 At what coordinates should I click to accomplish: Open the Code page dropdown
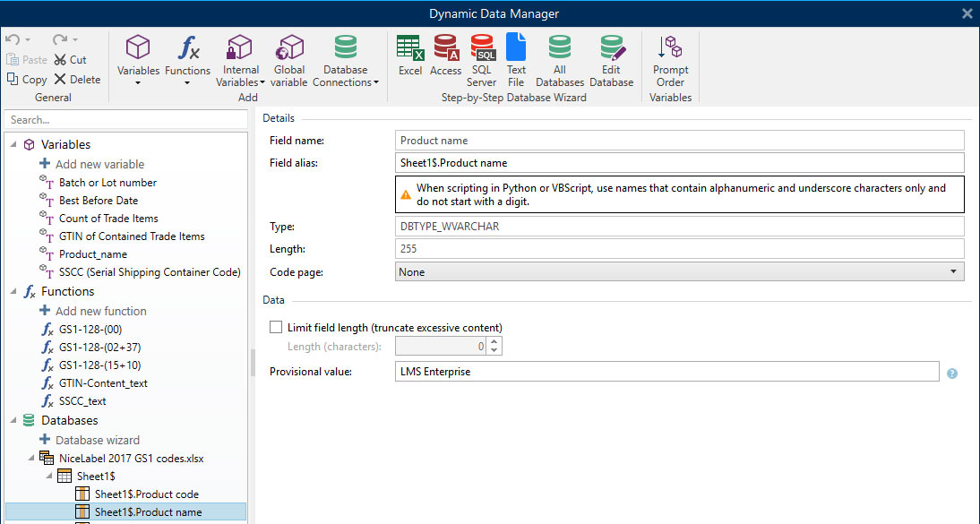tap(679, 272)
